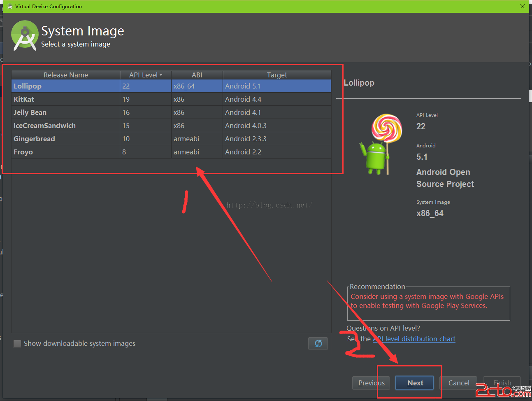Click API Level value 22 in details panel

421,126
